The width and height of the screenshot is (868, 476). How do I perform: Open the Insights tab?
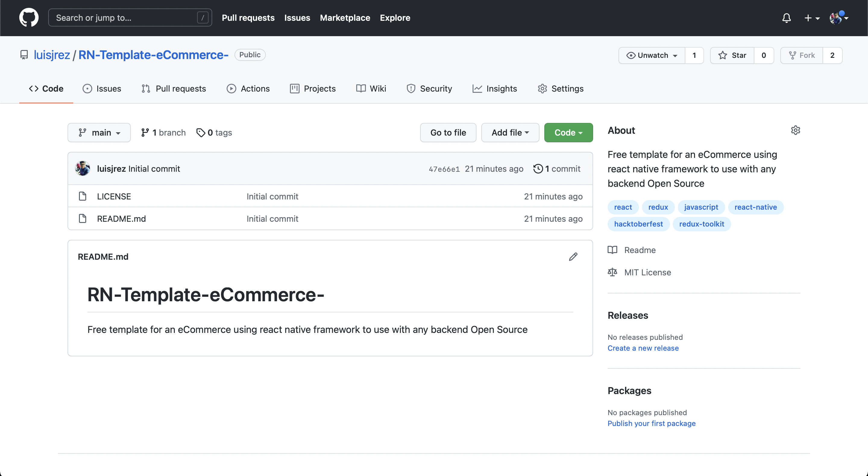click(x=494, y=89)
